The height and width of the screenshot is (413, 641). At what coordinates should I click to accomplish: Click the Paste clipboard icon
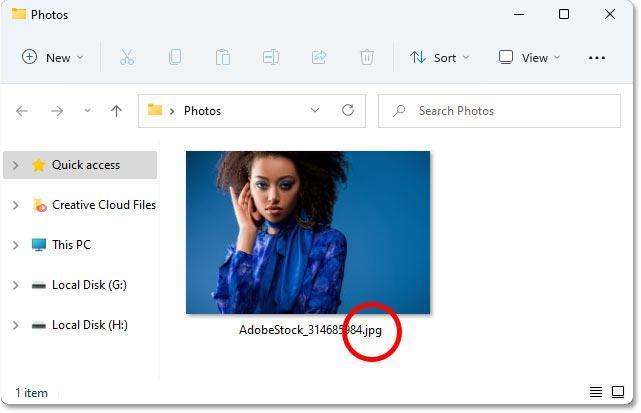click(x=223, y=58)
